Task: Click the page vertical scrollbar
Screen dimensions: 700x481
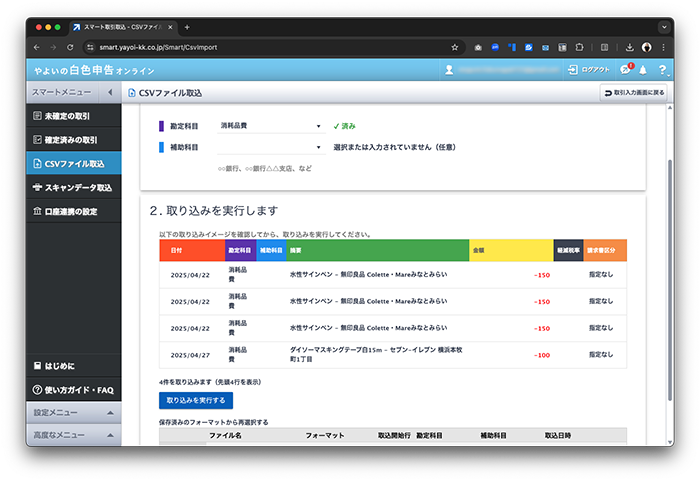Action: (670, 280)
